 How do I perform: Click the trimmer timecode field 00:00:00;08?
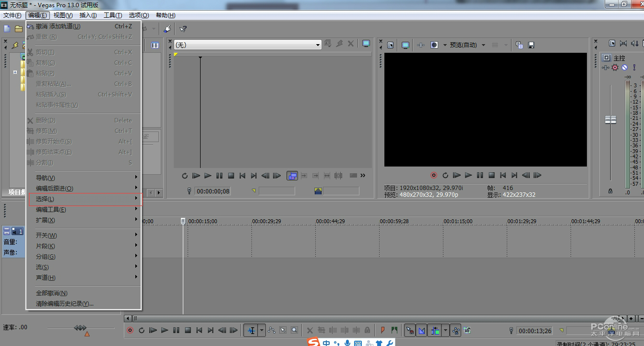point(213,191)
